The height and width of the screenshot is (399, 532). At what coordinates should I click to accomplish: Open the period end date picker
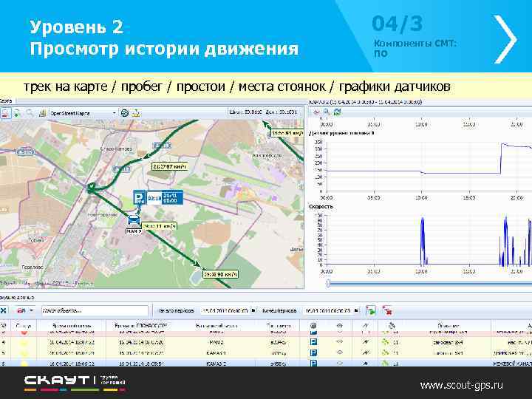pos(356,310)
